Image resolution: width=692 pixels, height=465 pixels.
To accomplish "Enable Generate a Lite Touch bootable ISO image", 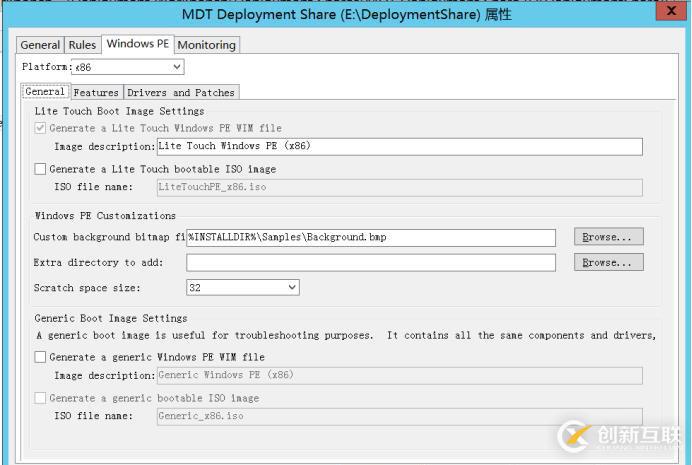I will (40, 169).
